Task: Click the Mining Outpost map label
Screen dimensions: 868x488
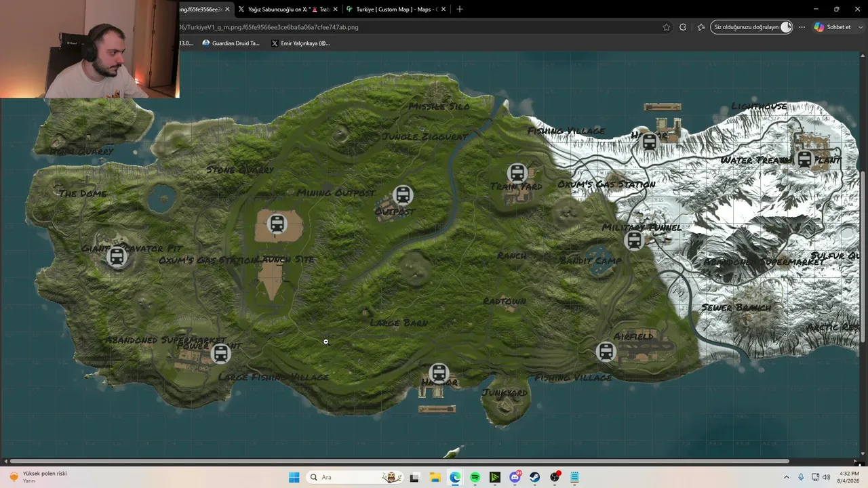Action: click(336, 192)
